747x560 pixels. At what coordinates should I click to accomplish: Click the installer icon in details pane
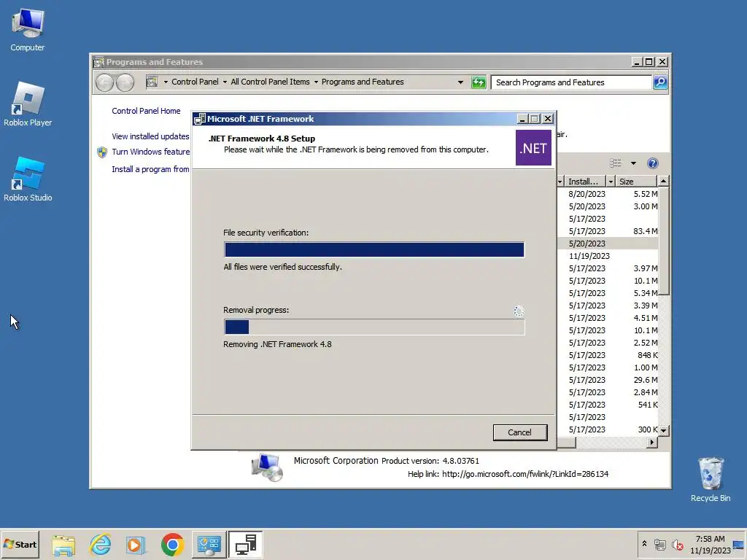coord(267,467)
